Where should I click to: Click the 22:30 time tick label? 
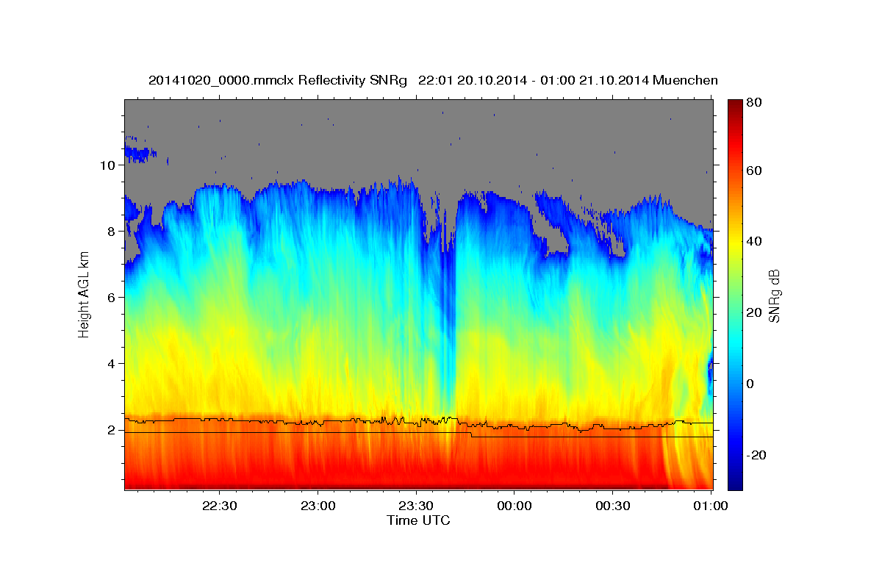click(x=219, y=506)
